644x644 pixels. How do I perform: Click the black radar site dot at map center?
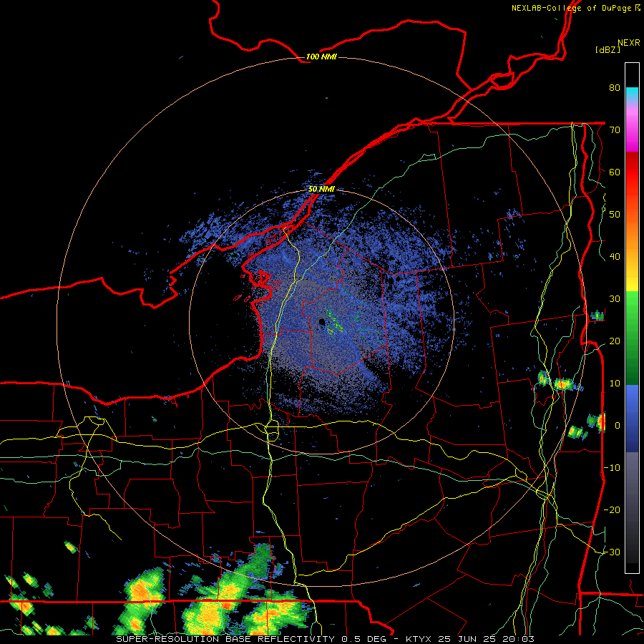tap(323, 323)
